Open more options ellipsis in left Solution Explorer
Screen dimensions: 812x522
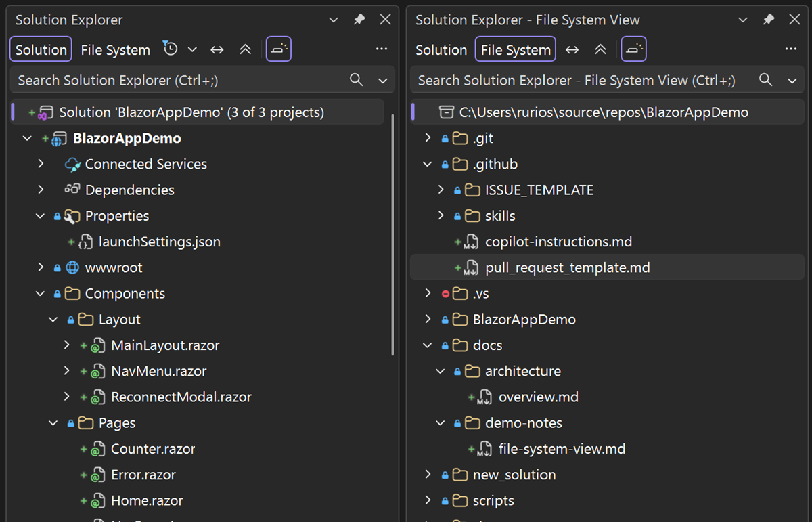click(x=382, y=49)
